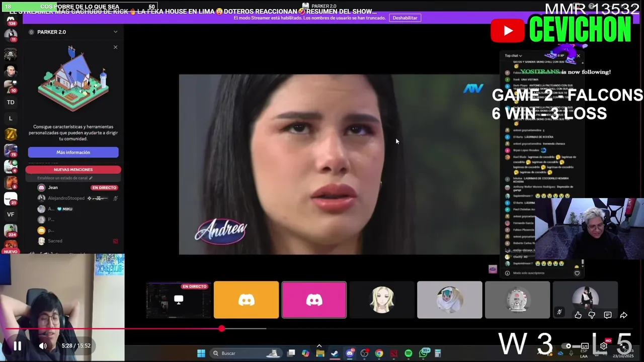This screenshot has width=644, height=362.
Task: Pause the video with the pause button
Action: (x=17, y=346)
